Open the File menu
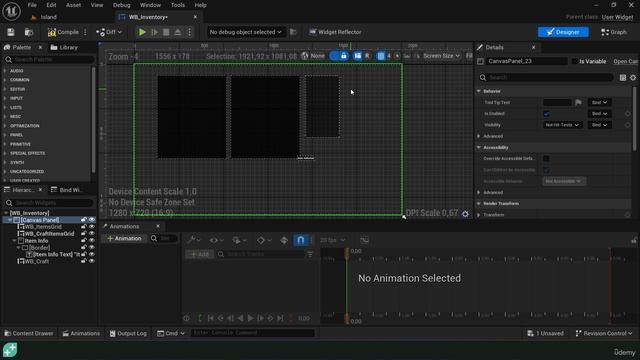Screen dimensions: 640x360 tap(32, 5)
